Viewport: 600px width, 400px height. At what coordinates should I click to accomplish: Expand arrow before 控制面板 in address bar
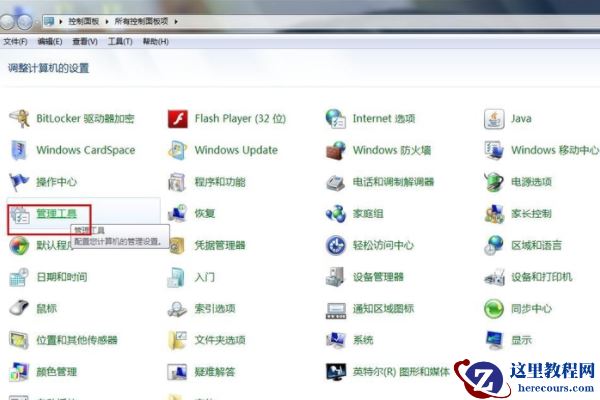60,21
